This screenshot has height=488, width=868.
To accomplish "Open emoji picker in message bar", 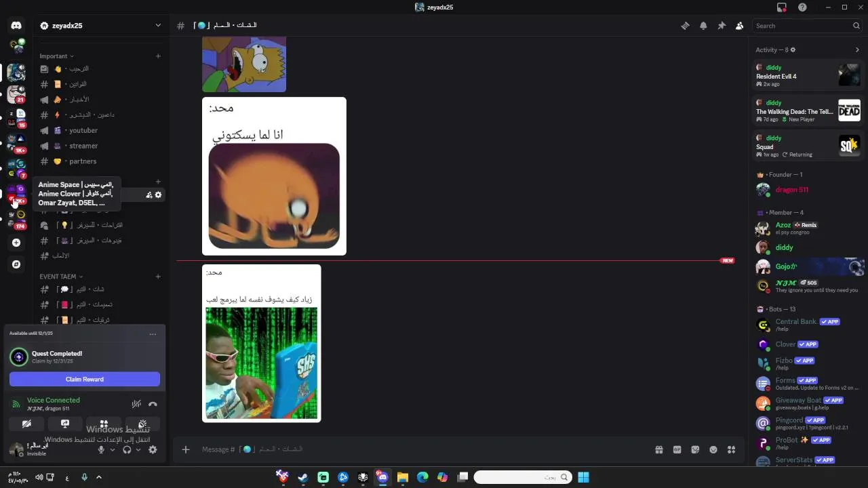I will coord(713,449).
